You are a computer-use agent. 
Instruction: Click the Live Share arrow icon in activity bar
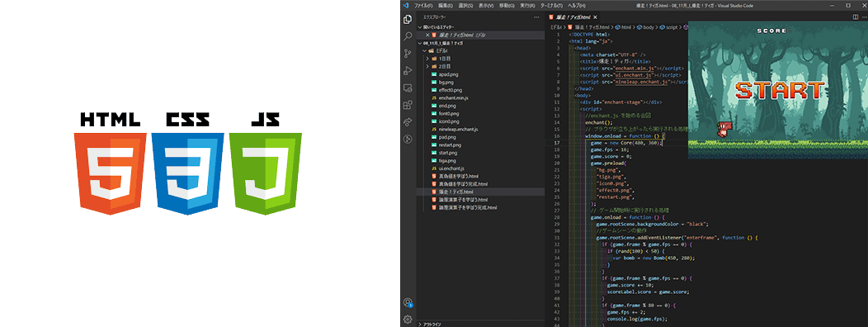click(x=408, y=121)
